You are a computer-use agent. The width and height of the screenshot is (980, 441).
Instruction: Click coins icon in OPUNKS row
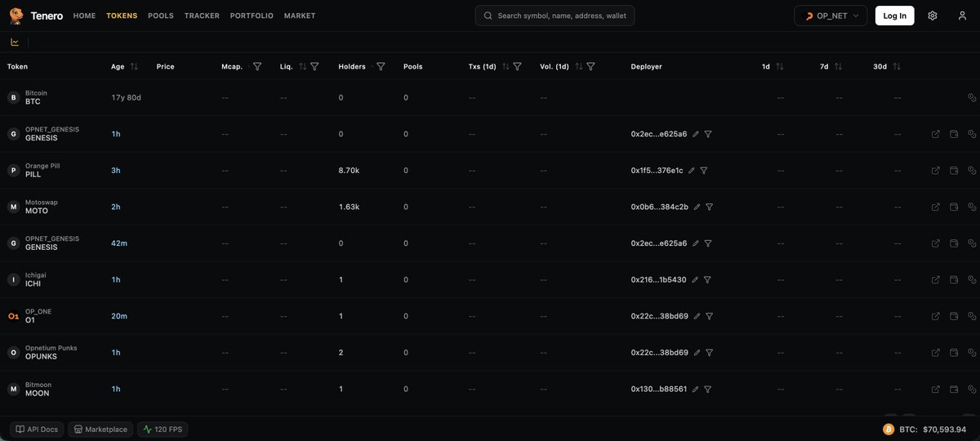(972, 353)
